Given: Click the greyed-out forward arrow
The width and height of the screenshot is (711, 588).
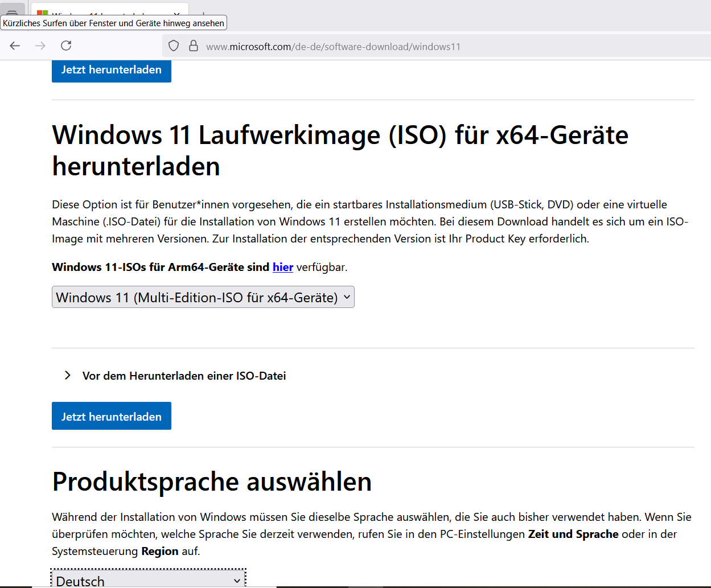Looking at the screenshot, I should (x=40, y=46).
